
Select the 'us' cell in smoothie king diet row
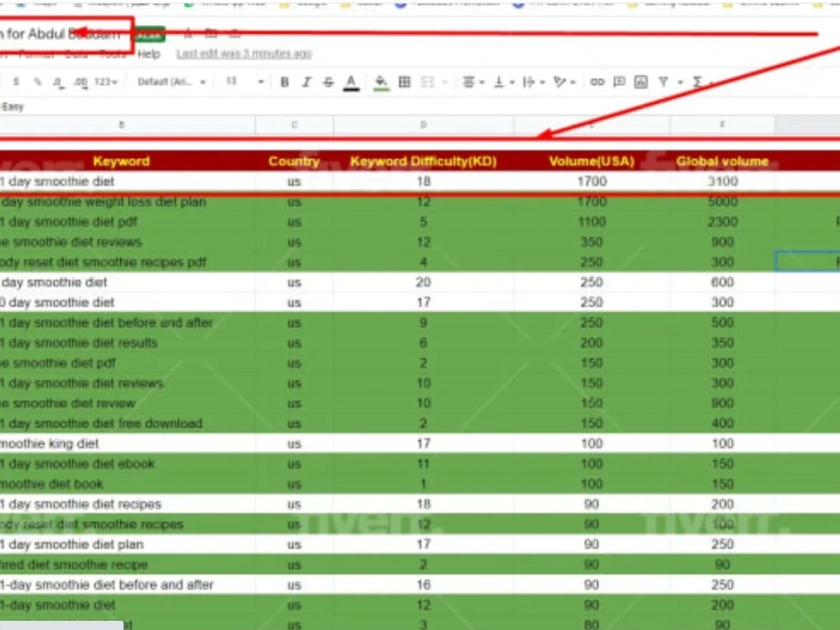coord(294,444)
